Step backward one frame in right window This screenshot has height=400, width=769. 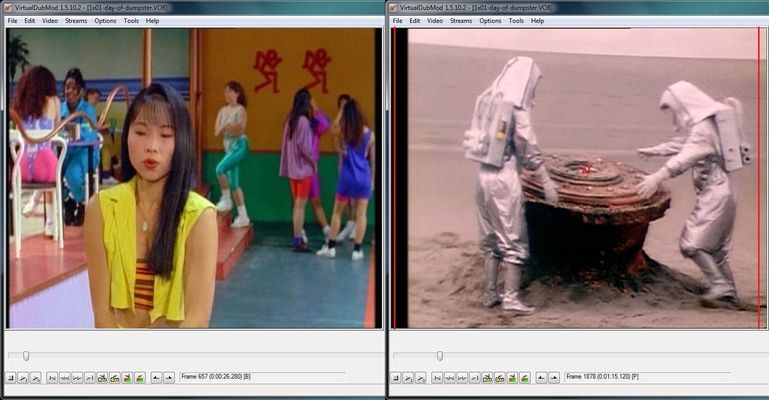tap(449, 377)
